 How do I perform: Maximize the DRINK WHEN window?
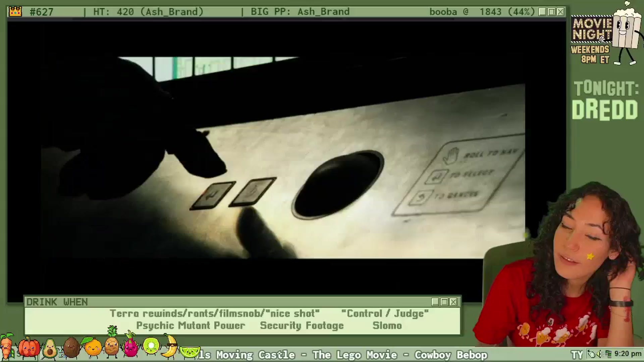click(444, 302)
